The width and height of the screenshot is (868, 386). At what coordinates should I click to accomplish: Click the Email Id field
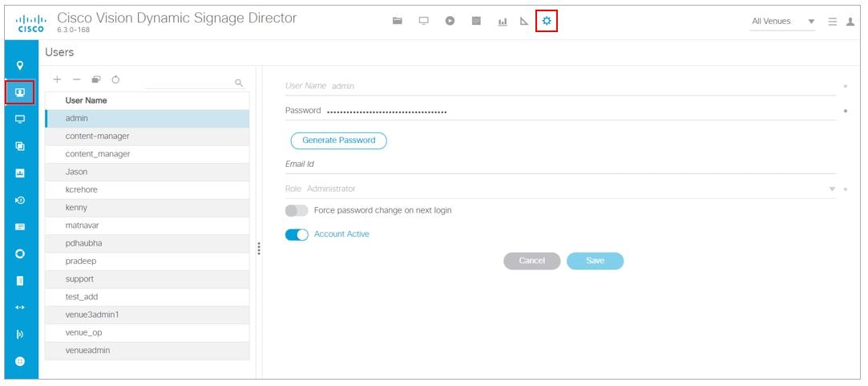click(560, 165)
